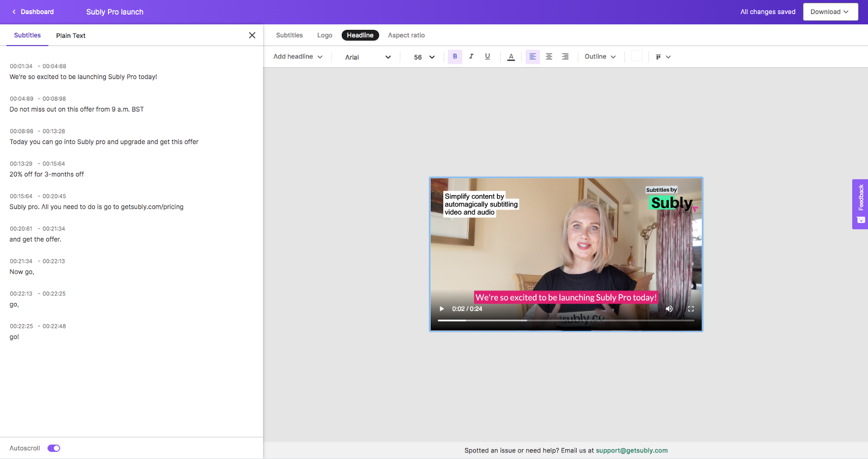Image resolution: width=868 pixels, height=459 pixels.
Task: Select the Headline tab
Action: tap(360, 35)
